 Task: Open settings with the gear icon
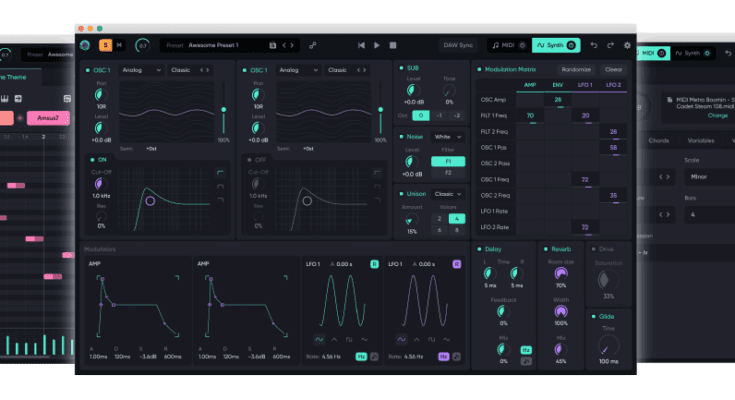point(627,45)
